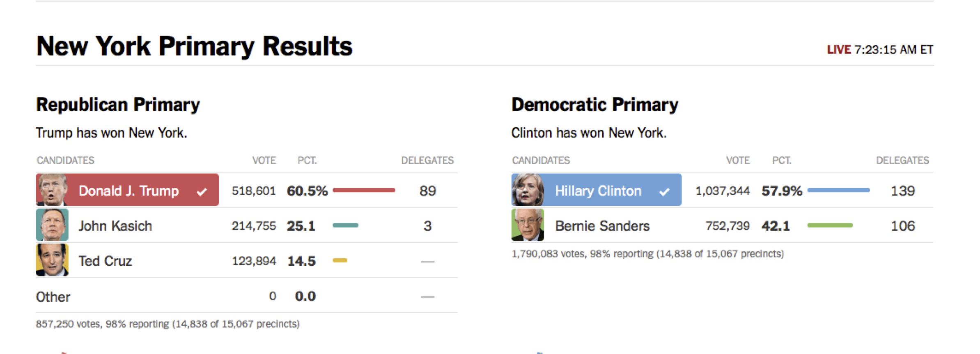The height and width of the screenshot is (354, 980).
Task: Click the winner checkmark beside Hillary Clinton
Action: click(665, 191)
